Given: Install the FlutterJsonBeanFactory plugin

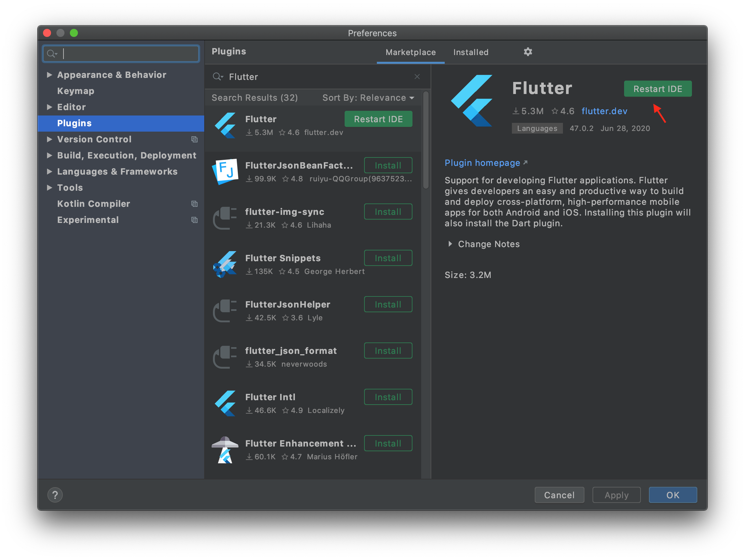Looking at the screenshot, I should tap(388, 165).
